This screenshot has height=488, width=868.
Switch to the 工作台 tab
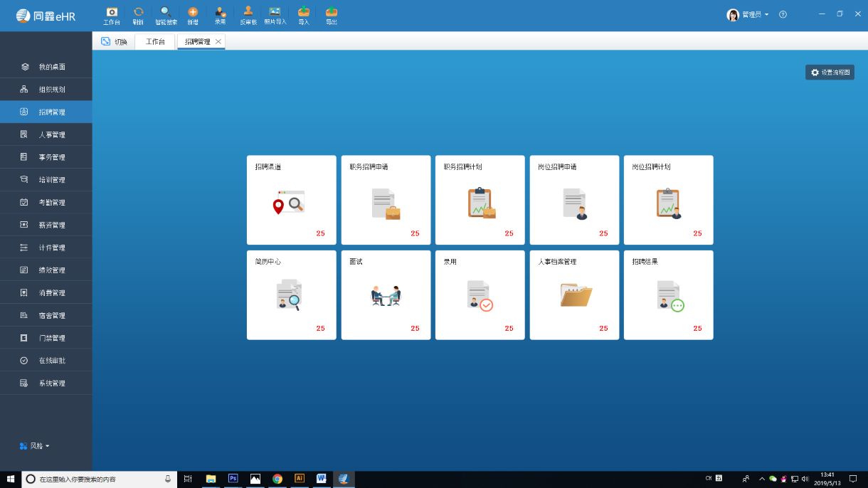155,42
